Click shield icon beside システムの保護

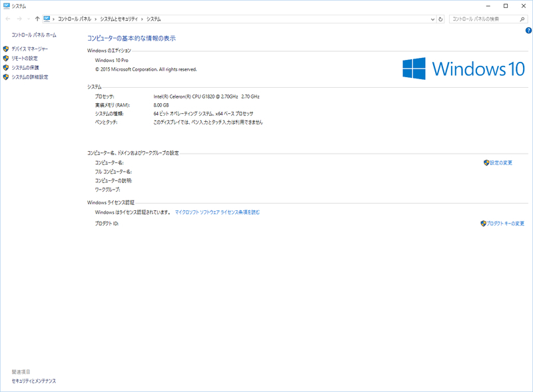coord(6,68)
